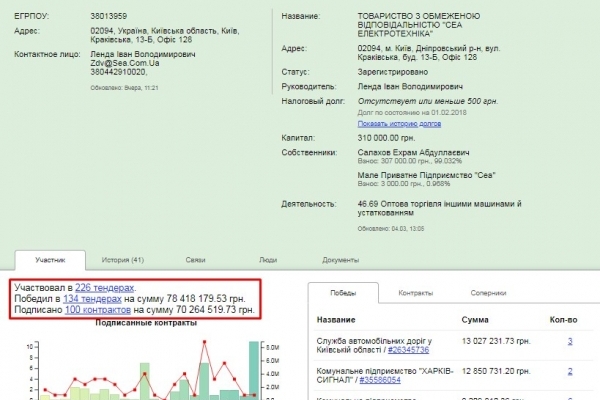This screenshot has width=600, height=400.
Task: Open the Связи tab
Action: click(194, 260)
